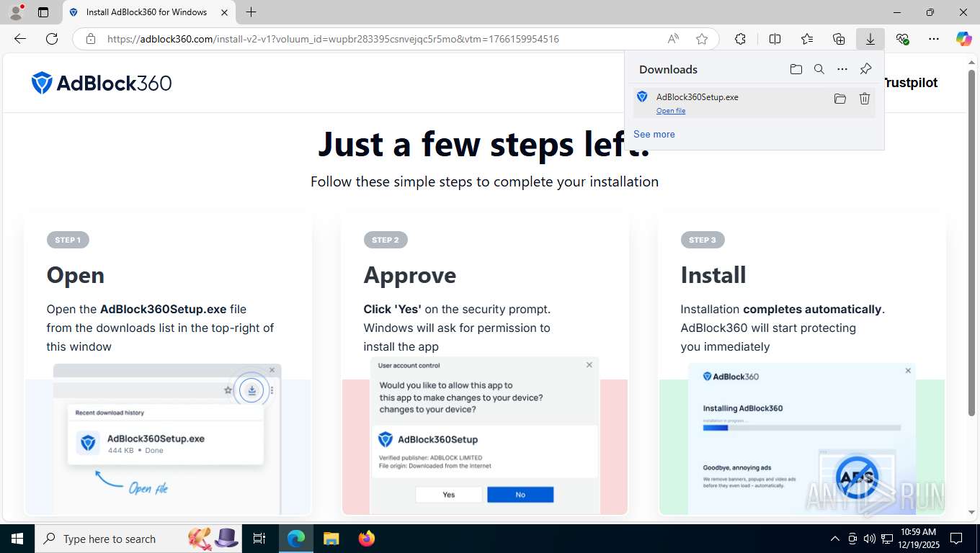Open the notification center icon
Screen dimensions: 980x553
click(x=956, y=539)
